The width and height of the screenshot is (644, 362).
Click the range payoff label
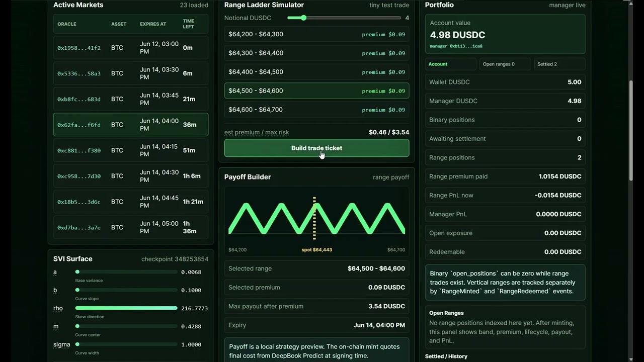[391, 177]
